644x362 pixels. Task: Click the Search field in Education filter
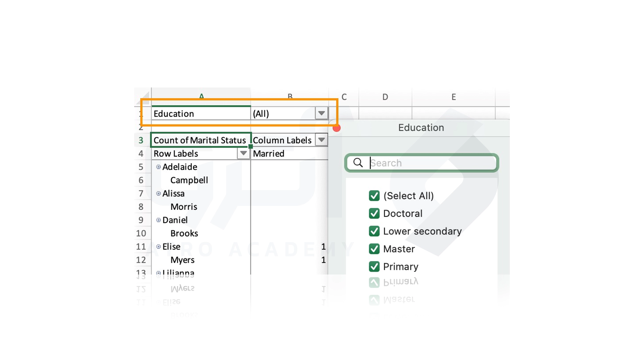pos(422,163)
